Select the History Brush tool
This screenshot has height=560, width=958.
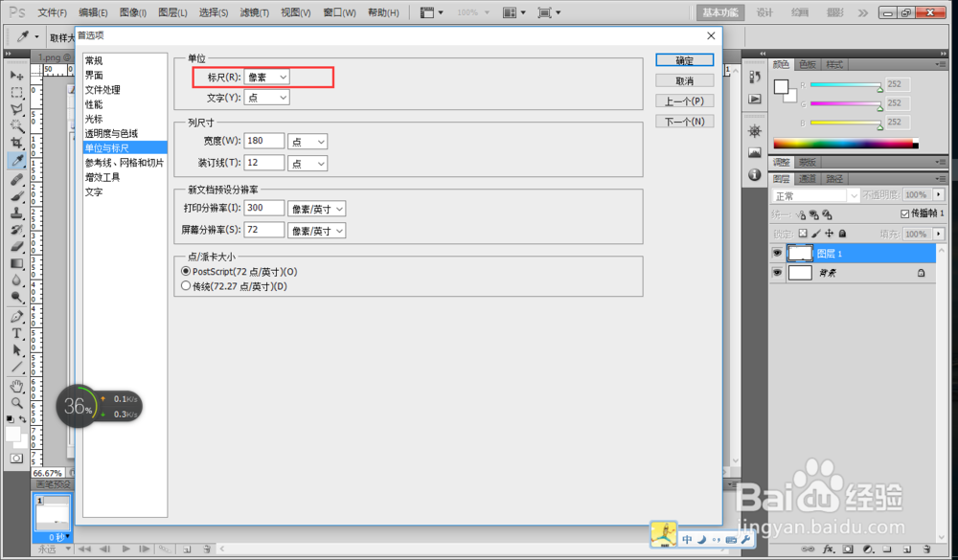point(16,230)
